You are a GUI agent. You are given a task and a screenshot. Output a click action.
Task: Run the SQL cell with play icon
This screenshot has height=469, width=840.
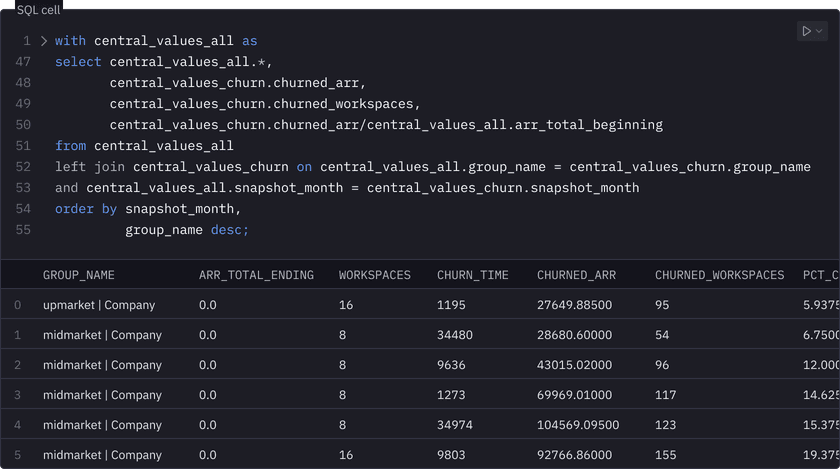click(x=806, y=32)
